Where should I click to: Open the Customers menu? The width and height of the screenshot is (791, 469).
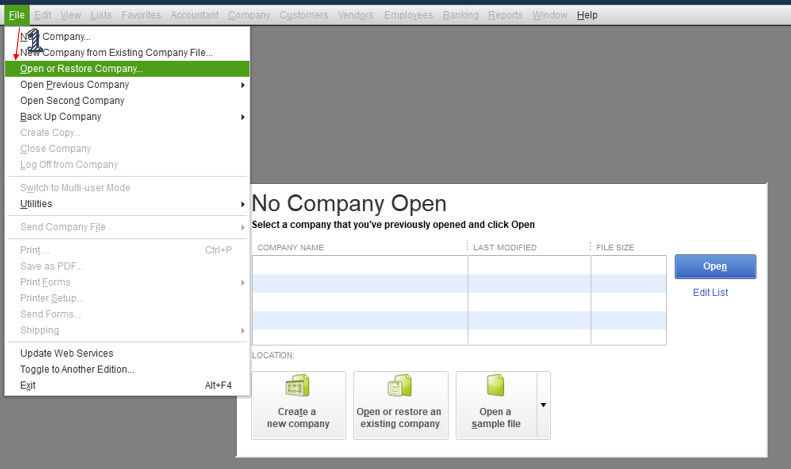304,15
